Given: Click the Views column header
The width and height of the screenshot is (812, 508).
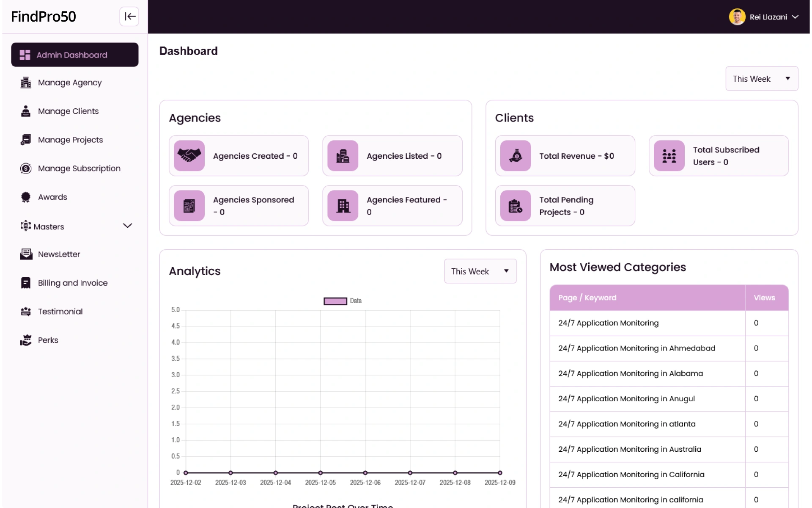Looking at the screenshot, I should pyautogui.click(x=764, y=298).
